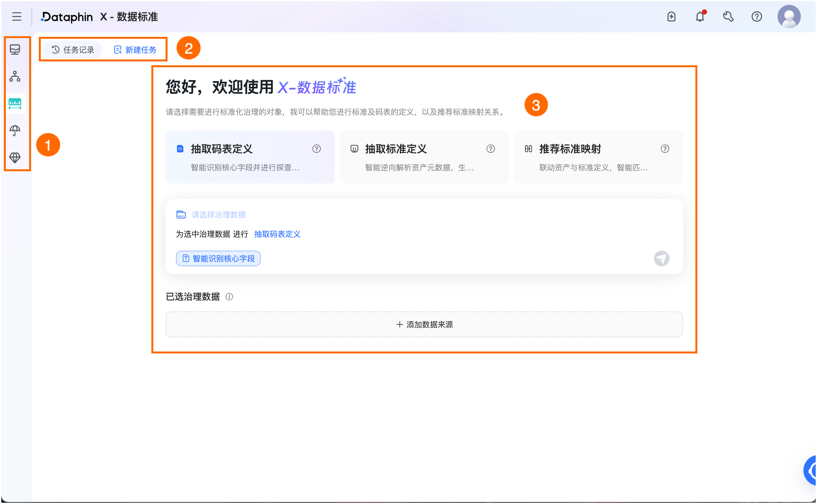Open the 请选择治理数据 selector
Viewport: 817px width, 504px height.
pyautogui.click(x=219, y=215)
